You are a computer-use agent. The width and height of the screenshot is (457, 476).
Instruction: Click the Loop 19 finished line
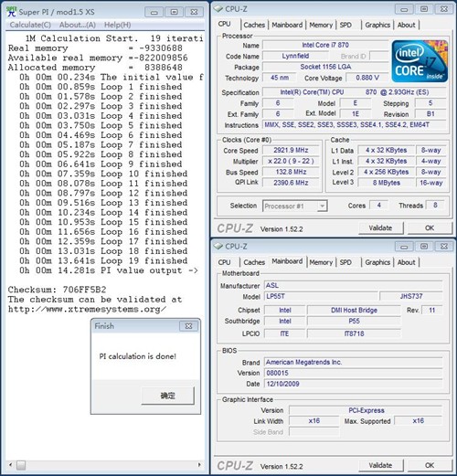(103, 260)
